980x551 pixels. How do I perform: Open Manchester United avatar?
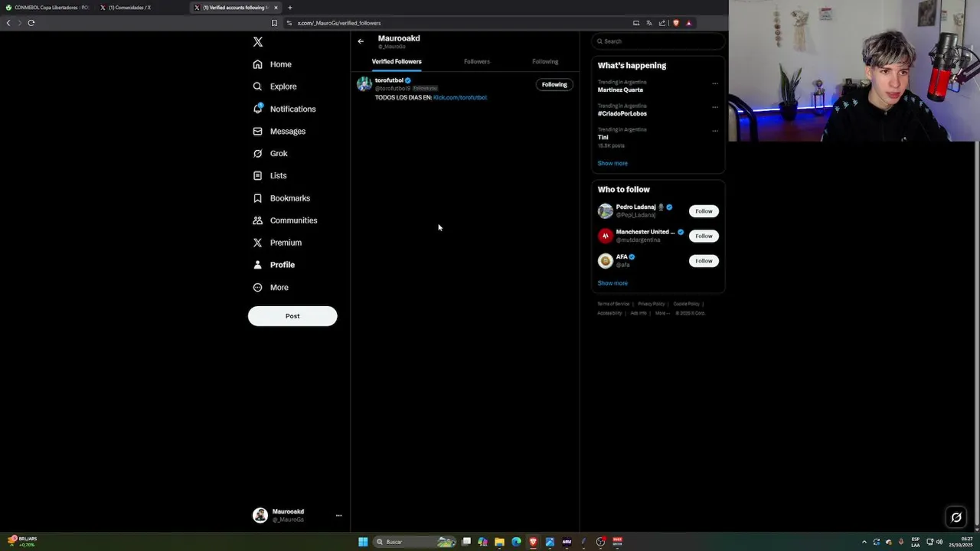606,236
